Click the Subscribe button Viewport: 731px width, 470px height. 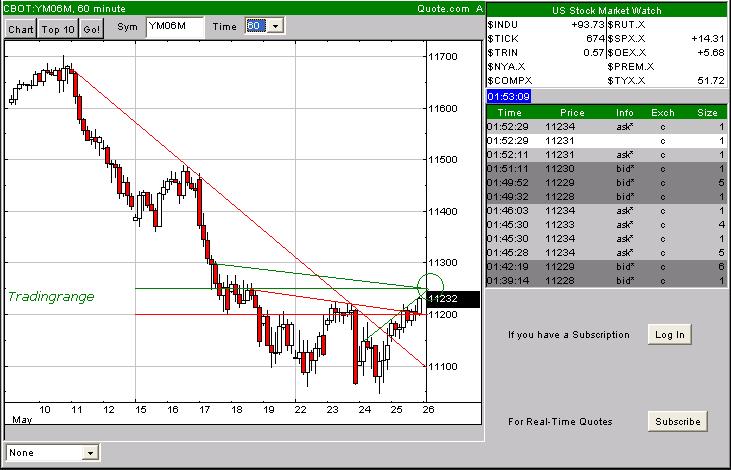677,422
